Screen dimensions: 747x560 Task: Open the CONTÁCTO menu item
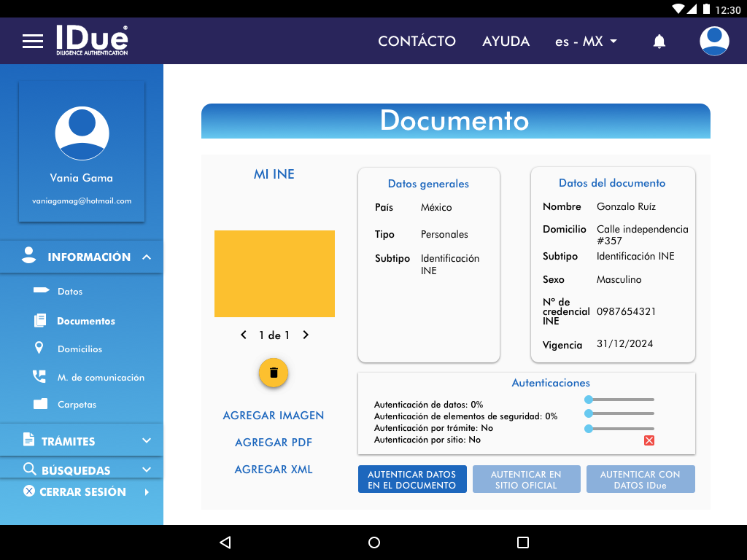[x=417, y=42]
